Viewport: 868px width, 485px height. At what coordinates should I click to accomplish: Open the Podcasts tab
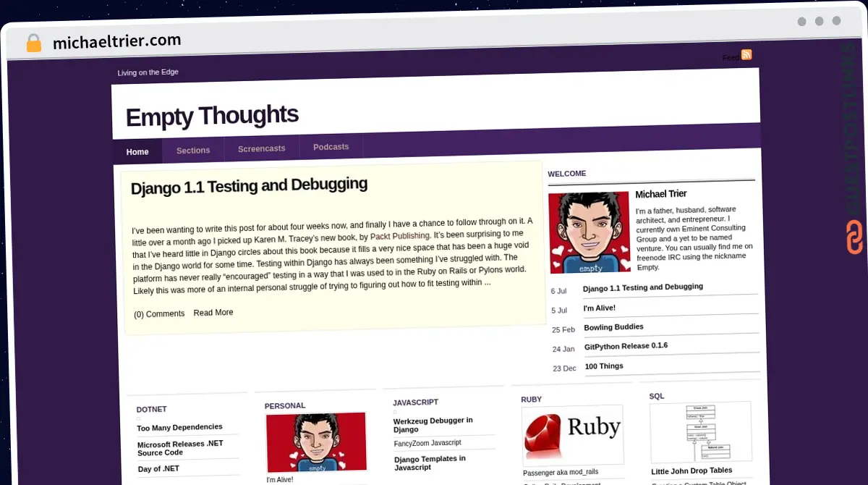click(x=331, y=147)
